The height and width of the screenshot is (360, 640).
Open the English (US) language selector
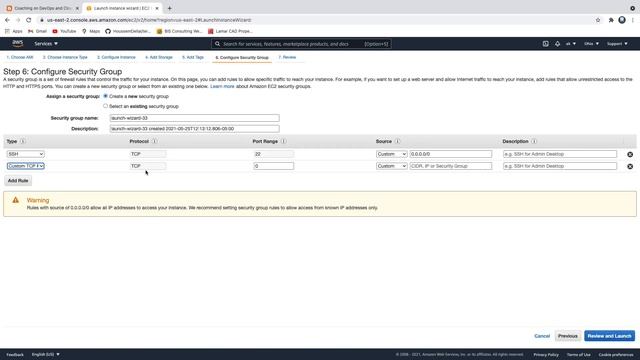tap(45, 354)
